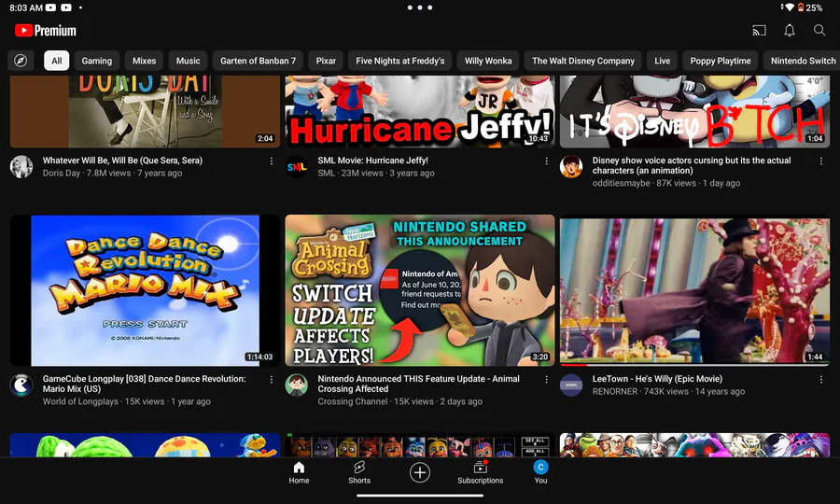This screenshot has height=504, width=840.
Task: Tap 'Crossing Channel · 15K views · 2 days ago'
Action: tap(399, 401)
